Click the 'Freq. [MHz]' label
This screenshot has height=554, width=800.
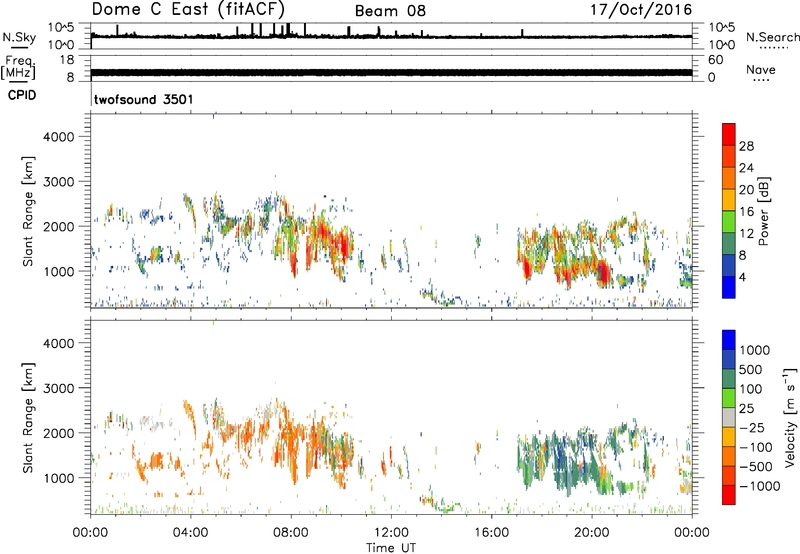(x=19, y=68)
